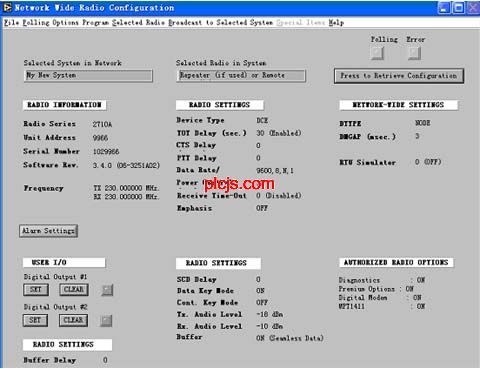
Task: Click the Receive Time-Out value 0 (Disabled)
Action: [x=279, y=196]
